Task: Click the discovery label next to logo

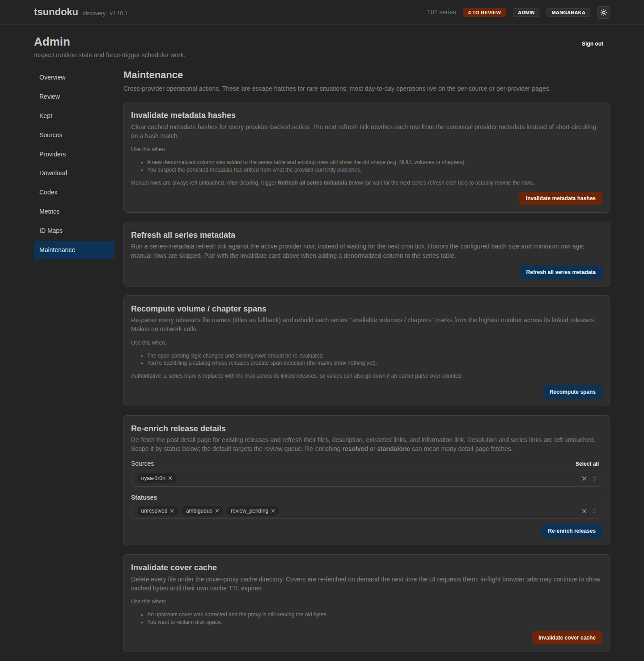Action: pos(94,13)
